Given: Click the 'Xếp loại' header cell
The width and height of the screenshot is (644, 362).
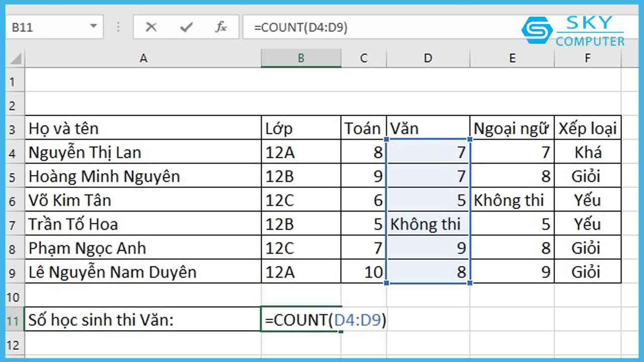Looking at the screenshot, I should coord(588,129).
